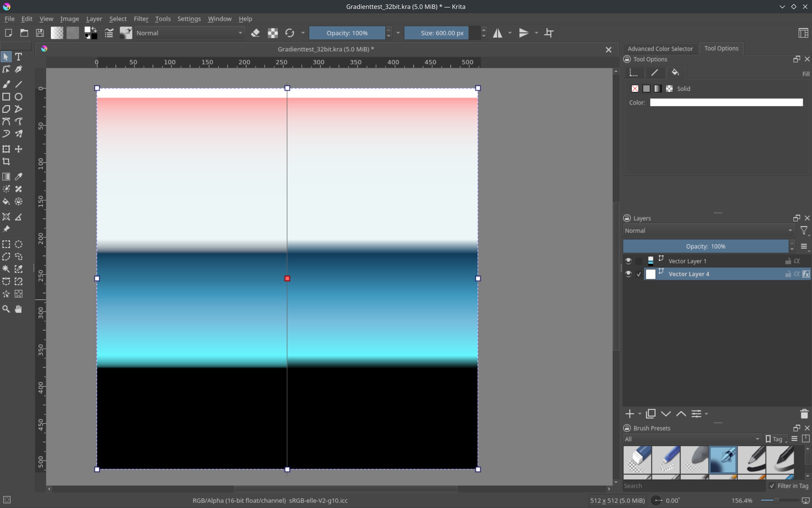
Task: Choose the Gradient tool in toolbox
Action: coord(6,177)
